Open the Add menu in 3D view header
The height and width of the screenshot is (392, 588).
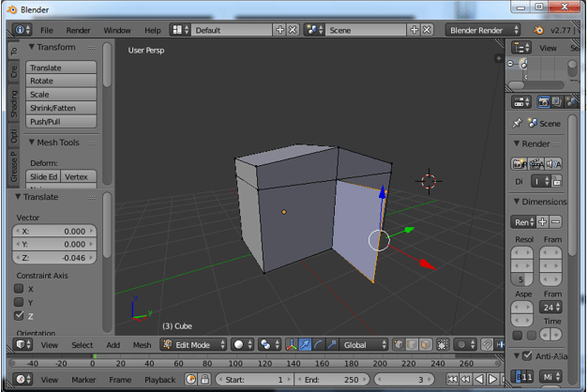[113, 345]
